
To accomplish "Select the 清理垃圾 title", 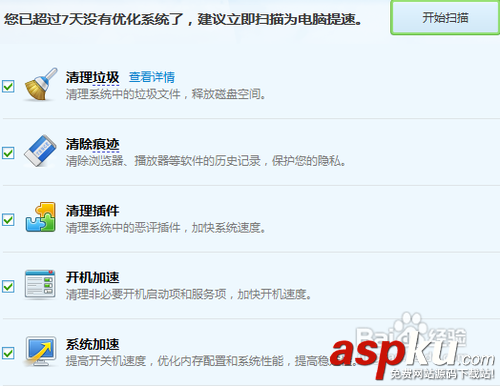I will coord(92,77).
